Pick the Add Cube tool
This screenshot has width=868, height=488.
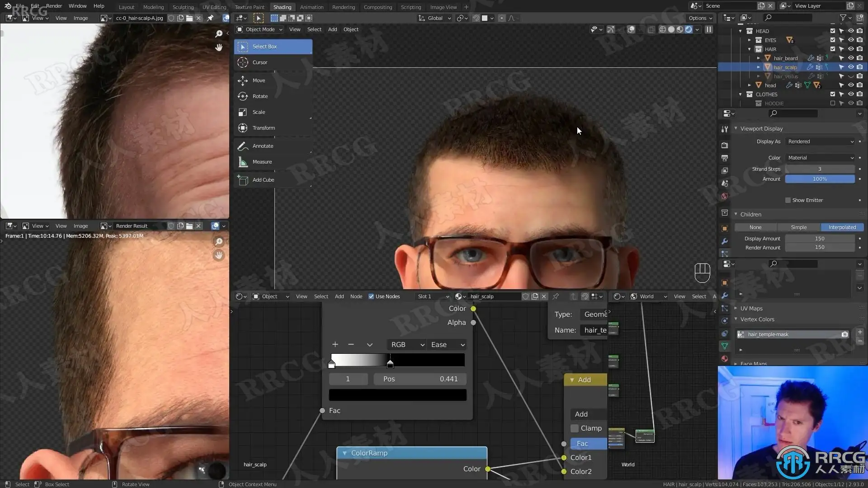(x=273, y=180)
